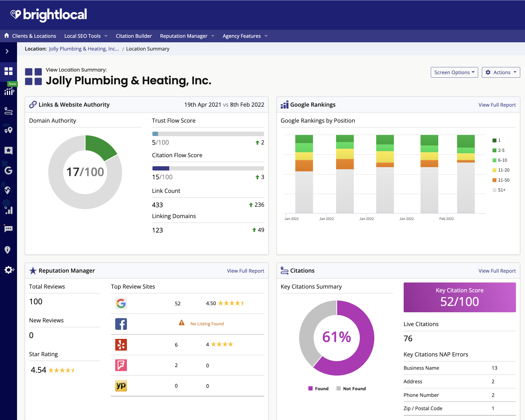Open the analytics bars icon in sidebar
The width and height of the screenshot is (525, 420).
[x=9, y=210]
